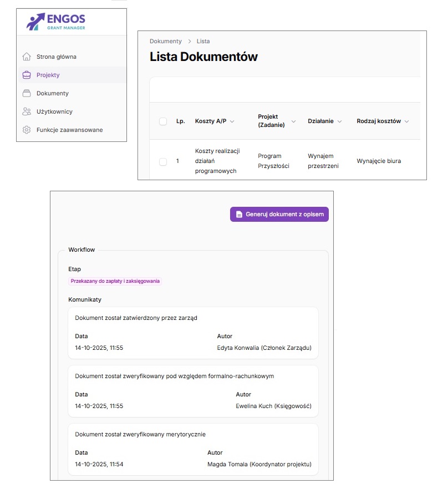
Task: Click the ENGOS Grant Manager logo
Action: tap(56, 22)
